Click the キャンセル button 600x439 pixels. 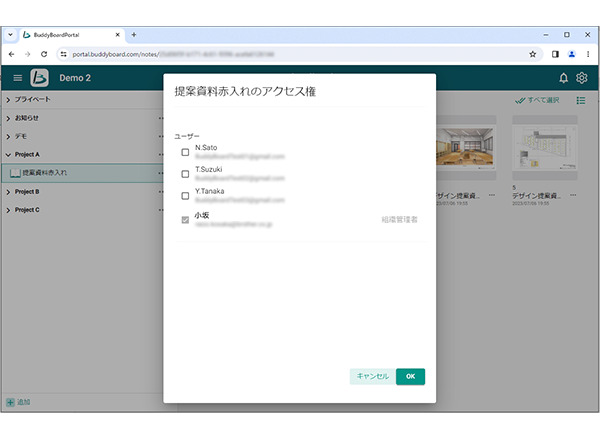pyautogui.click(x=373, y=376)
